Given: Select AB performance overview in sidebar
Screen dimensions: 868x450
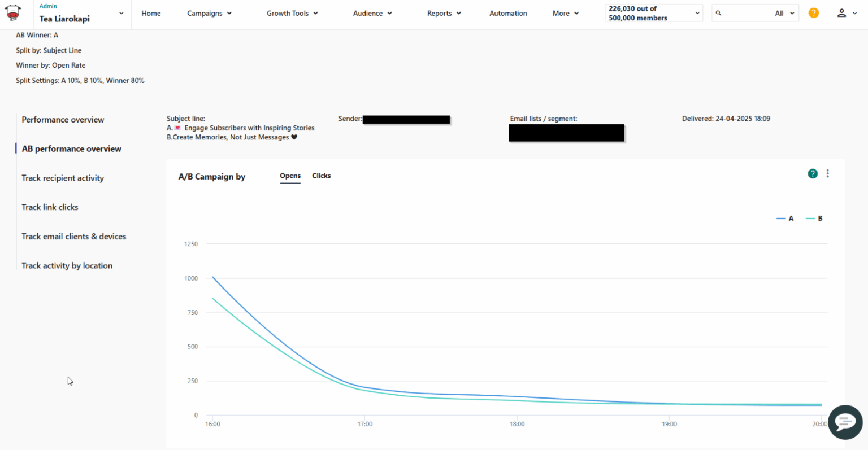Looking at the screenshot, I should point(71,149).
